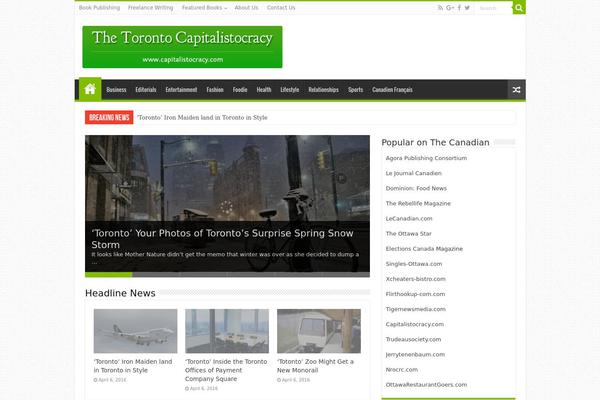Open Nrocrc.com sidebar link
The image size is (600, 400).
(402, 370)
